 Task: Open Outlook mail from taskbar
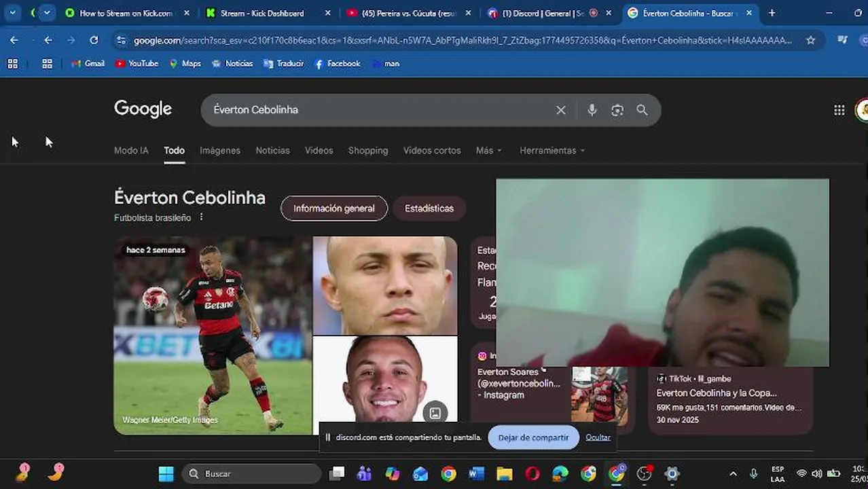click(420, 473)
